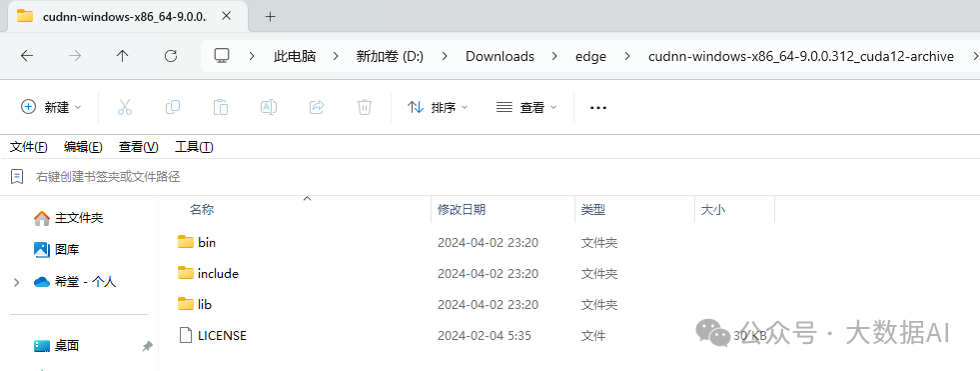The height and width of the screenshot is (371, 980).
Task: Close the cudnn-windows-x86_64 tab
Action: (x=226, y=16)
